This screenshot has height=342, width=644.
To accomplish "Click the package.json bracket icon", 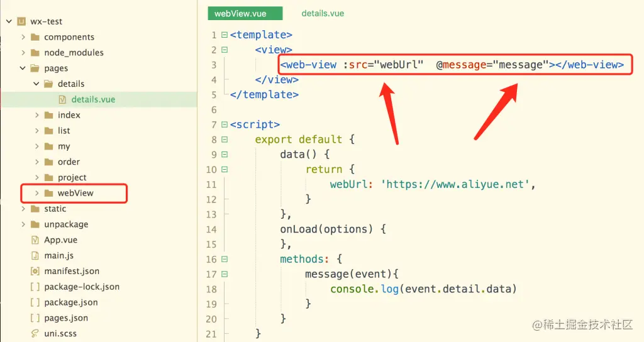I will (35, 302).
